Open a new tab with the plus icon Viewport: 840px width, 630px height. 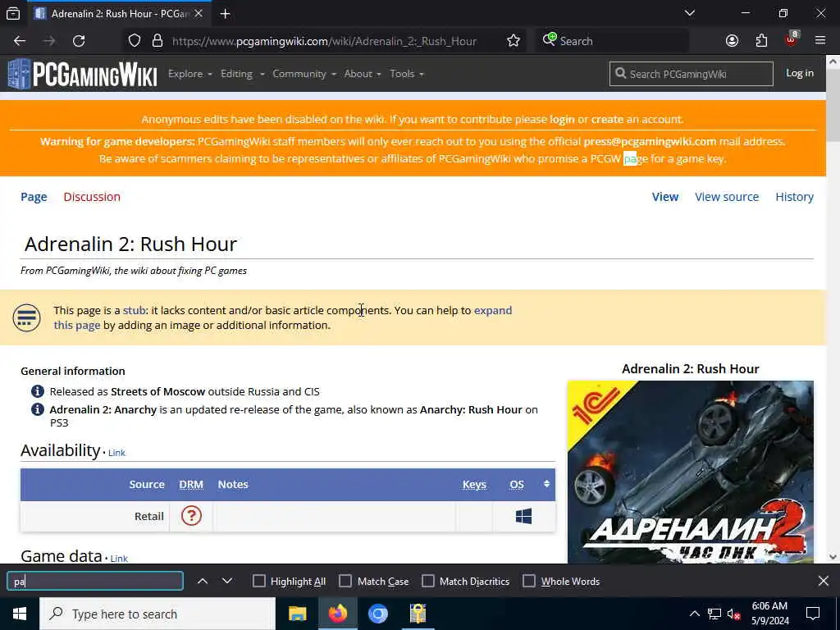(225, 14)
